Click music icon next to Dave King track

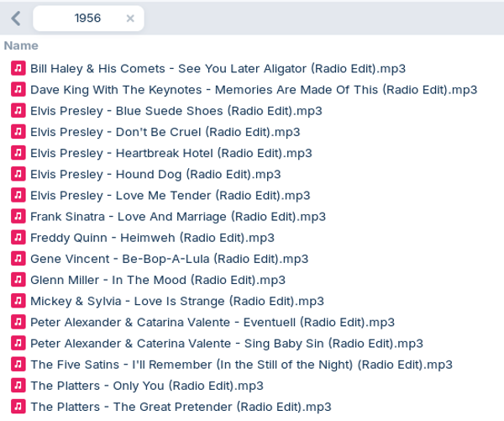click(18, 89)
